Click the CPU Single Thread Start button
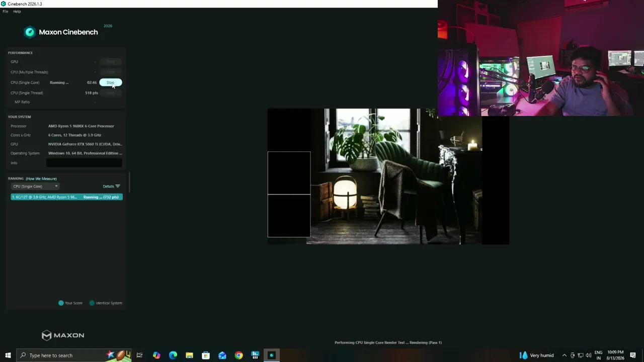The width and height of the screenshot is (644, 362). (111, 93)
